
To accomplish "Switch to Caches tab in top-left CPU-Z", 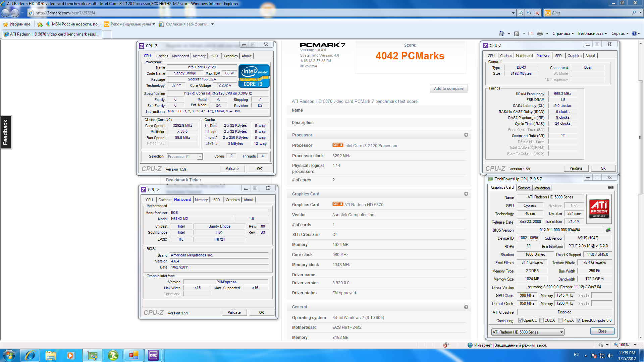I will pyautogui.click(x=162, y=56).
